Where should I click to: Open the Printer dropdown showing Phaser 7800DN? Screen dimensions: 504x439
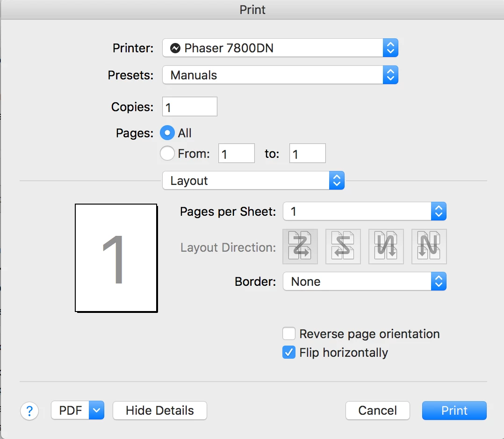coord(281,48)
